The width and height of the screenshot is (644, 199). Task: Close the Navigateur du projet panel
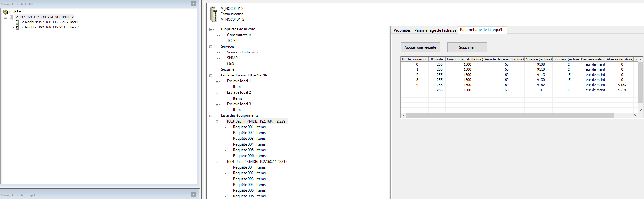tap(193, 195)
